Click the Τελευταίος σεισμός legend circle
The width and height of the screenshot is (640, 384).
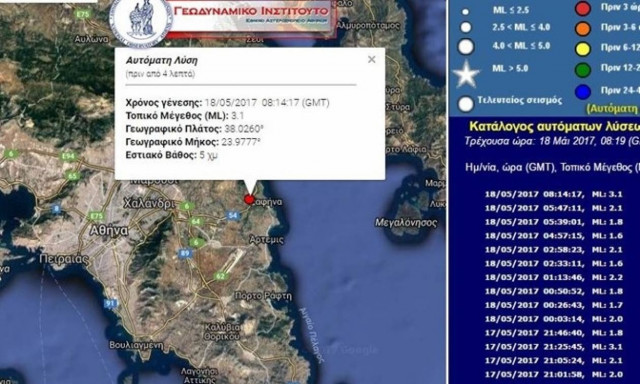(x=465, y=104)
